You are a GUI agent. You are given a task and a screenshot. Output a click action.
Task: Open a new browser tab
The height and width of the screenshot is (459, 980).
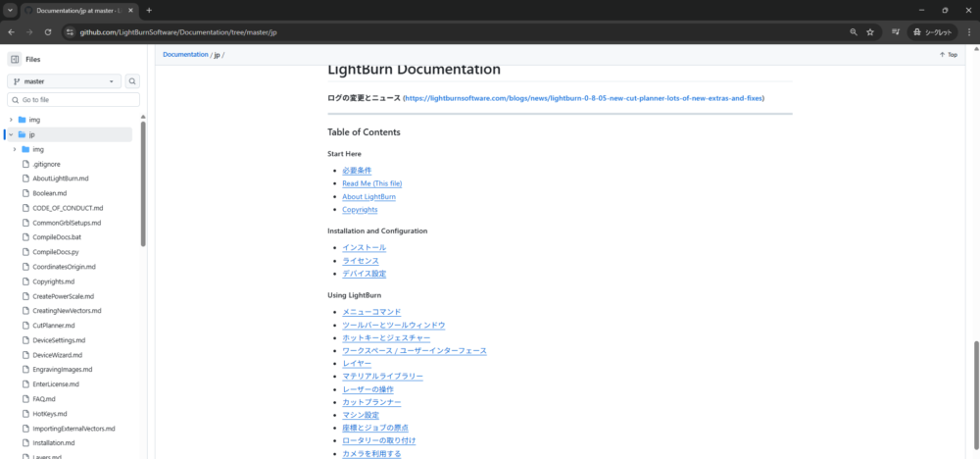(149, 10)
